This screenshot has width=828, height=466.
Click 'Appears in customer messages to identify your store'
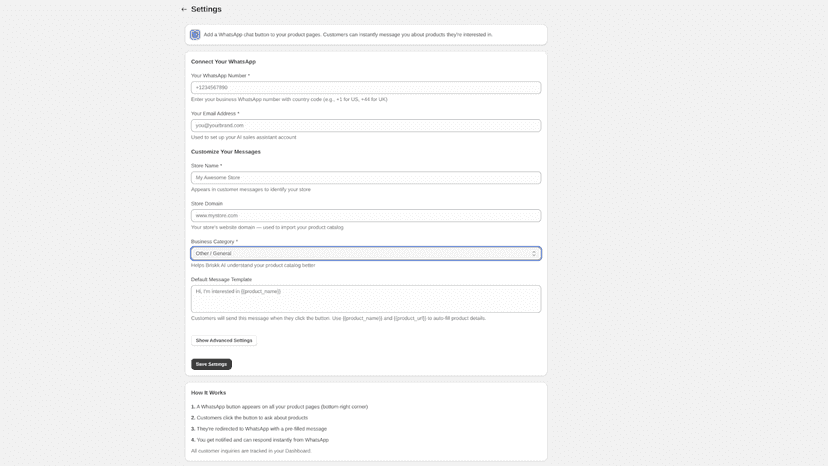click(x=251, y=190)
